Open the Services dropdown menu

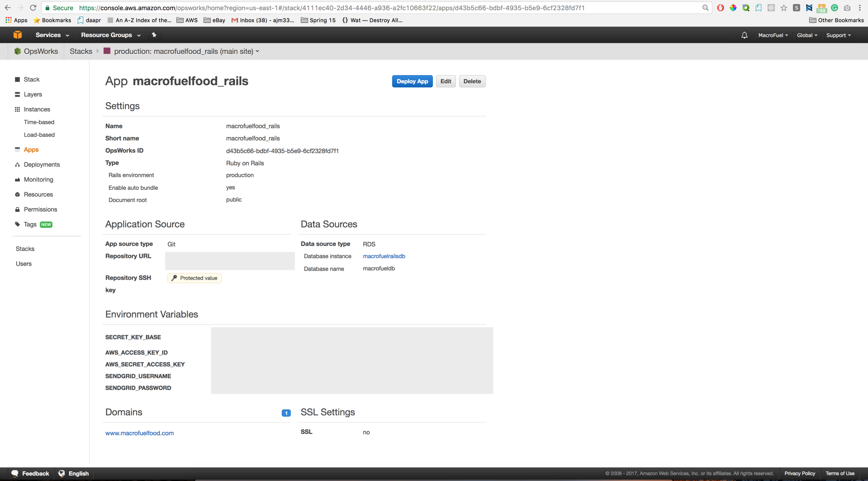click(52, 35)
